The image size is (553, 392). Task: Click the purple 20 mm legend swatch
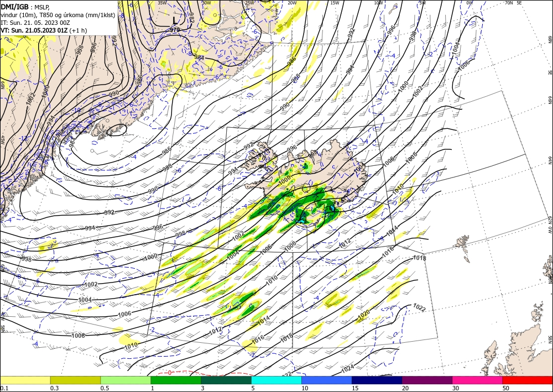tap(427, 380)
